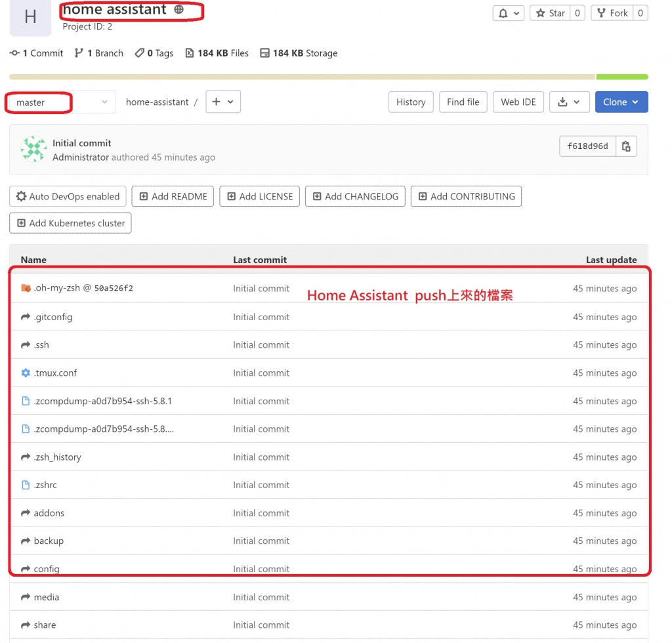This screenshot has height=643, width=672.
Task: Click the fork count badge
Action: [x=640, y=13]
